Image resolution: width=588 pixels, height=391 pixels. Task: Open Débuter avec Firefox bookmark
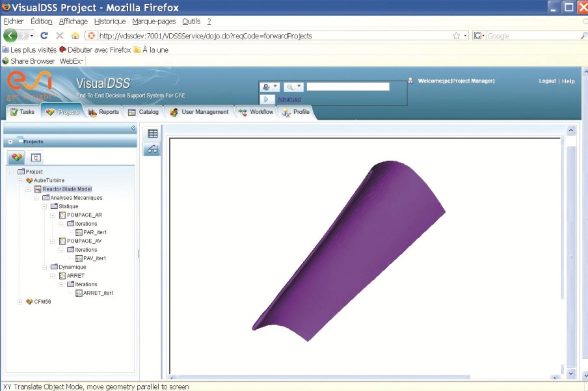95,50
